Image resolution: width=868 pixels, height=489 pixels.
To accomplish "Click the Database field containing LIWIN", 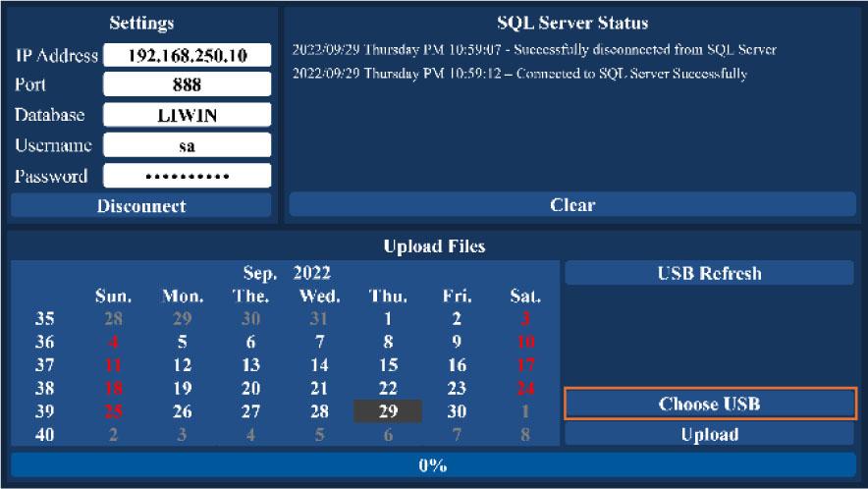I will coord(187,115).
